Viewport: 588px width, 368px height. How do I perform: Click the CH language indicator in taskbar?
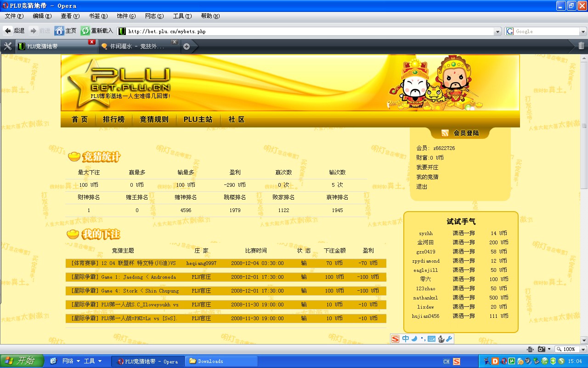click(x=447, y=362)
